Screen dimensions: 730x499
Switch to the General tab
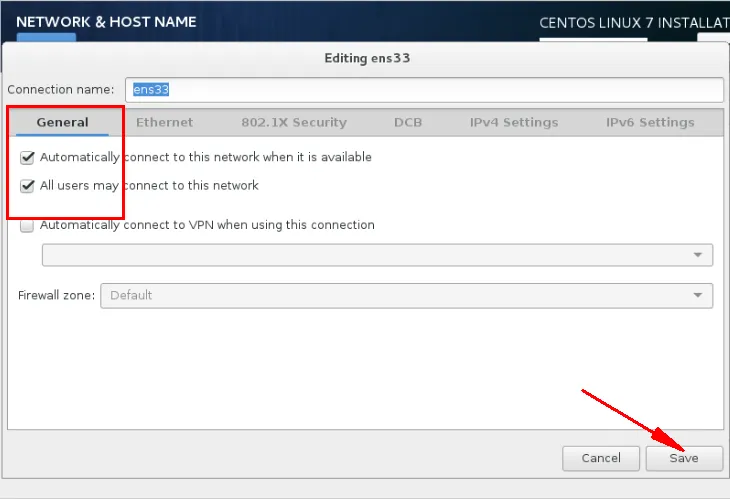(x=62, y=122)
